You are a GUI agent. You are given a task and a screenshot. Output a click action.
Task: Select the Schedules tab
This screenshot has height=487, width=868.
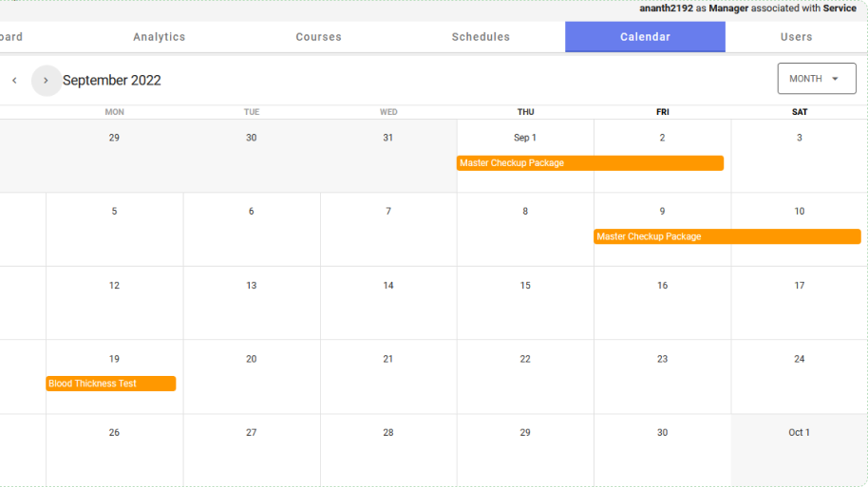coord(481,37)
